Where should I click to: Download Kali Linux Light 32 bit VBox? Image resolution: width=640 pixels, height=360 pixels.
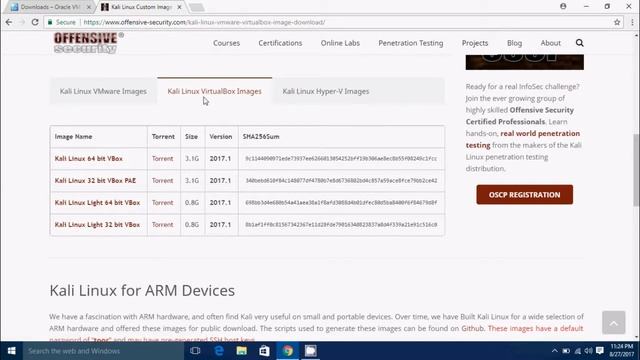pyautogui.click(x=97, y=224)
